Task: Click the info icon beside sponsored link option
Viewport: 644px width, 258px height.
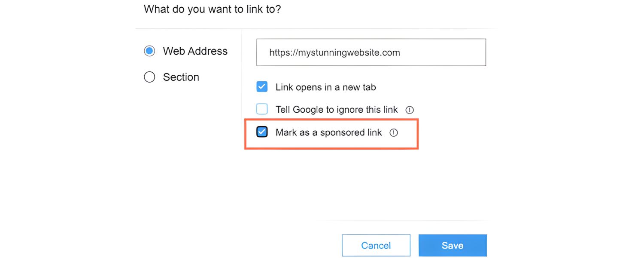Action: (393, 132)
